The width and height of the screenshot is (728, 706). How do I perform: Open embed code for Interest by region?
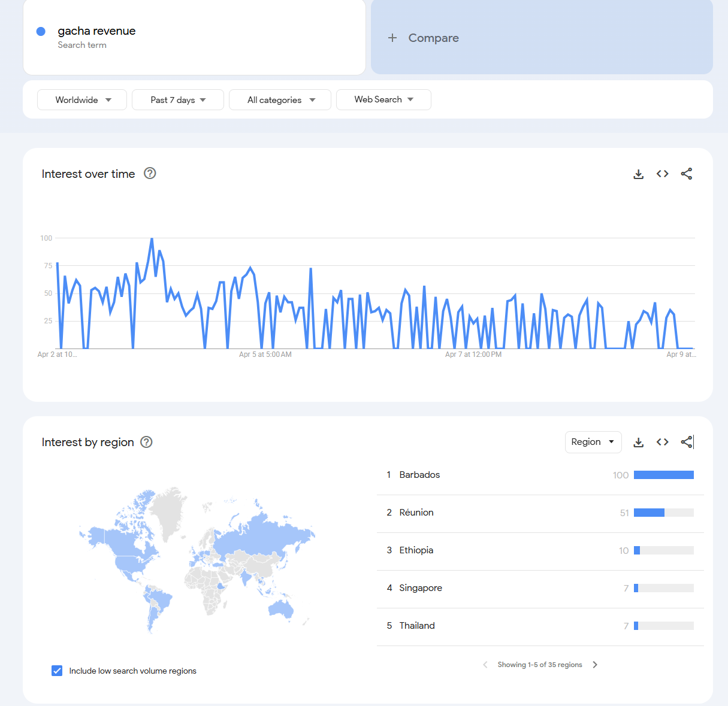[x=662, y=442]
